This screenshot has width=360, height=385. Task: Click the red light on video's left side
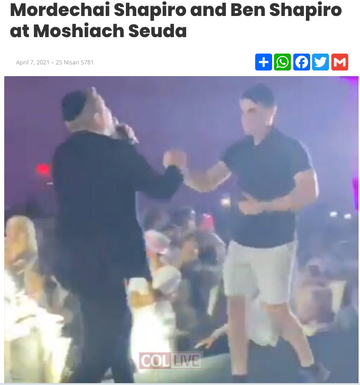pyautogui.click(x=43, y=170)
